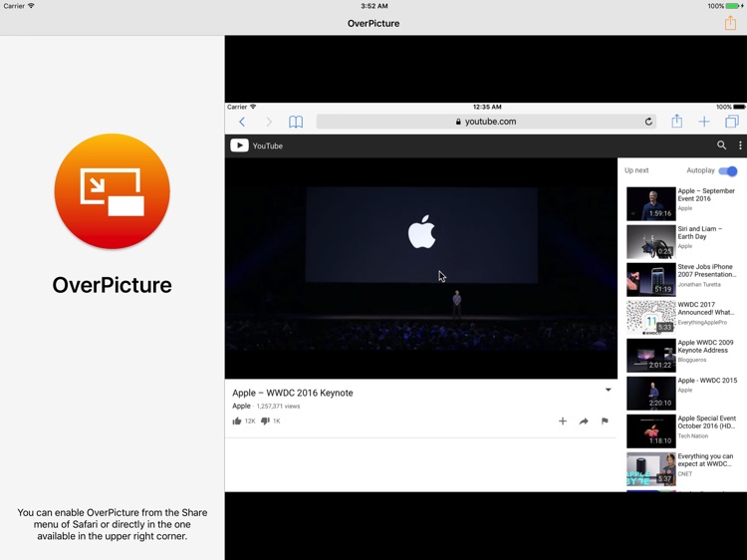Open Steve Jobs iPhone 2007 Presentation title
Viewport: 747px width, 560px height.
(x=705, y=271)
